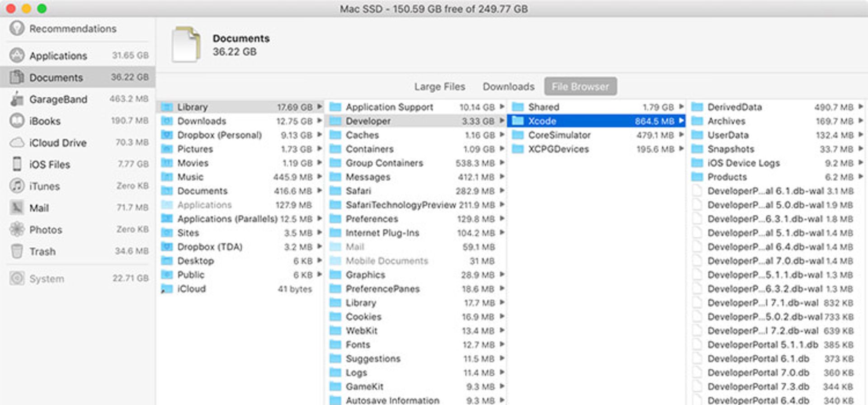The width and height of the screenshot is (868, 405).
Task: Click the DerivedData folder icon
Action: [x=698, y=107]
